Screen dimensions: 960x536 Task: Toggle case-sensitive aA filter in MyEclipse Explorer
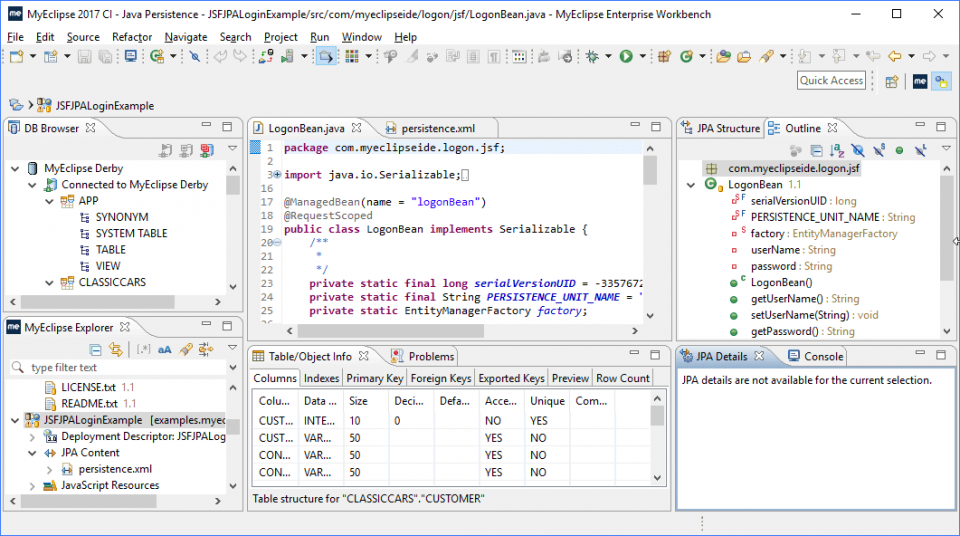click(165, 350)
